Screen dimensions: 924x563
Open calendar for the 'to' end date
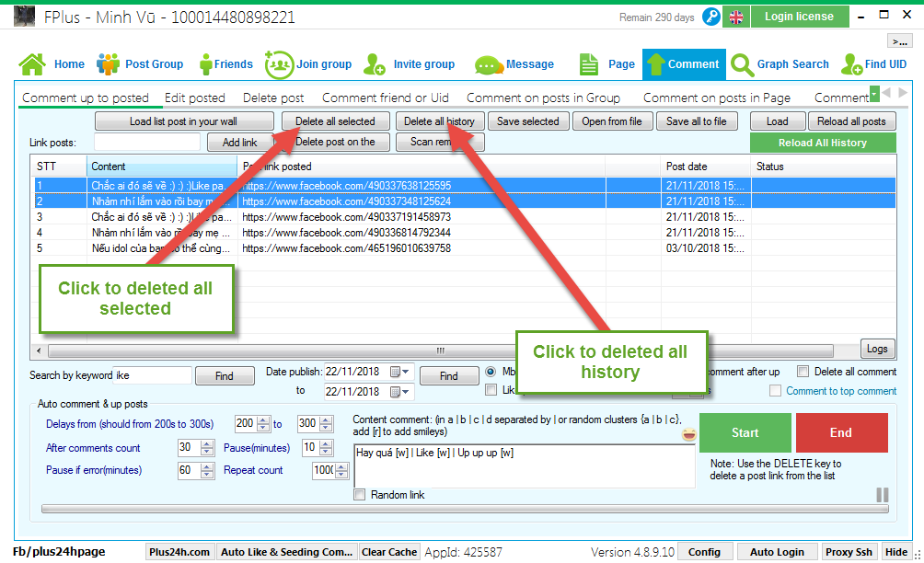396,392
